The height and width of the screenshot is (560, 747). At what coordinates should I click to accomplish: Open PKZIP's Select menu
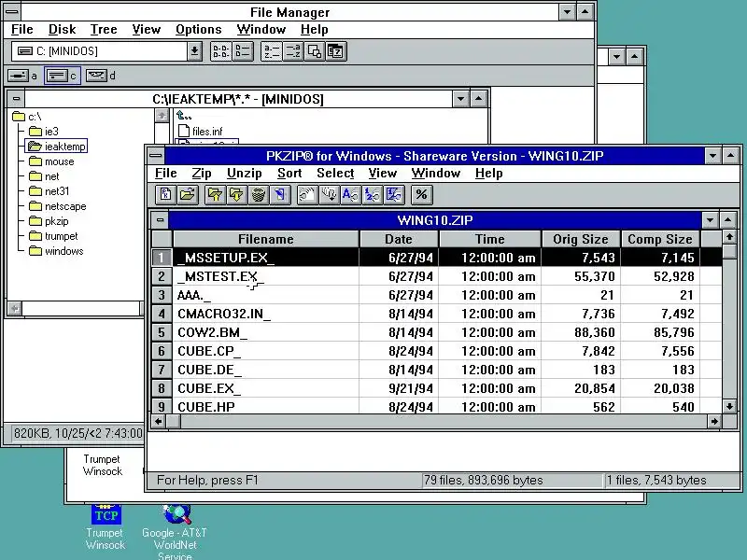[x=335, y=174]
